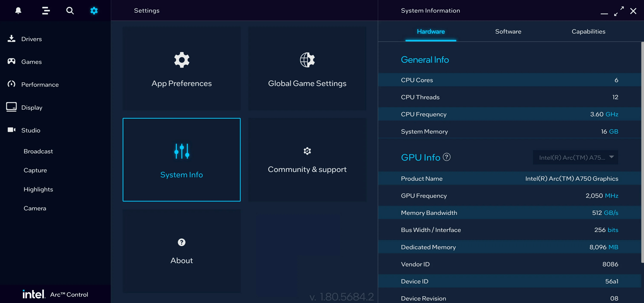Open the App Preferences tile

[181, 68]
